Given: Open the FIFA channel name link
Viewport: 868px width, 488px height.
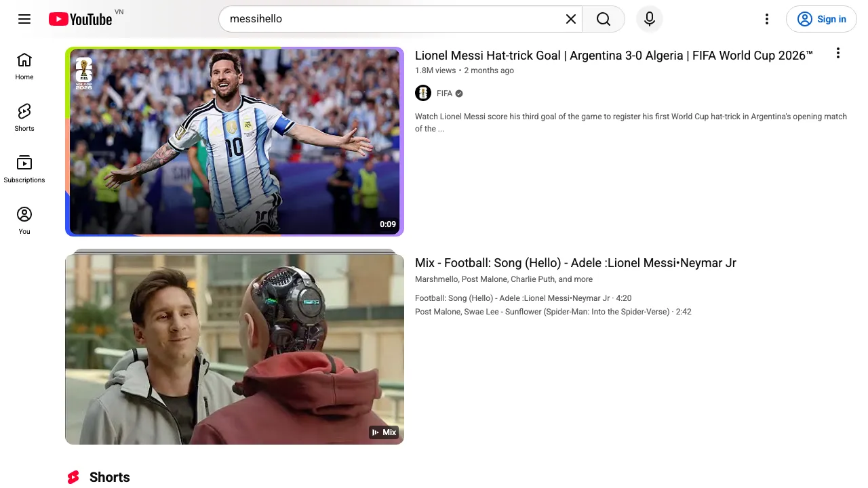Looking at the screenshot, I should tap(444, 94).
